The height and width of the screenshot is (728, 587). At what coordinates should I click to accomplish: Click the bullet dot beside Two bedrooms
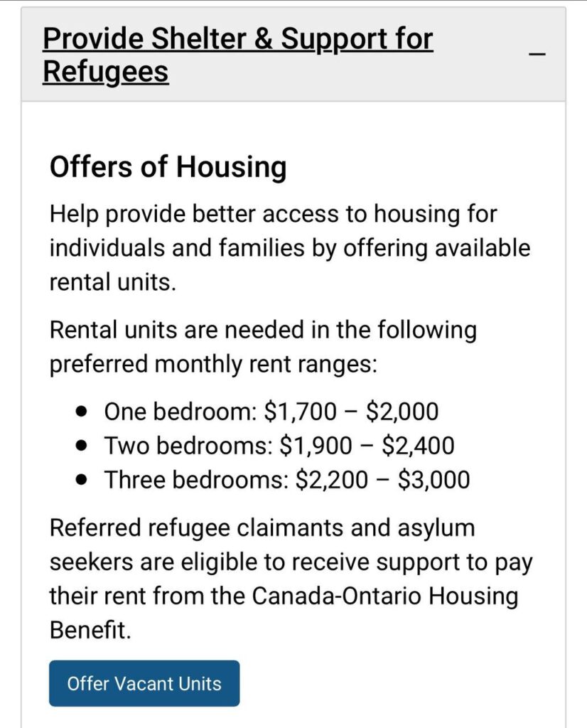(x=84, y=445)
